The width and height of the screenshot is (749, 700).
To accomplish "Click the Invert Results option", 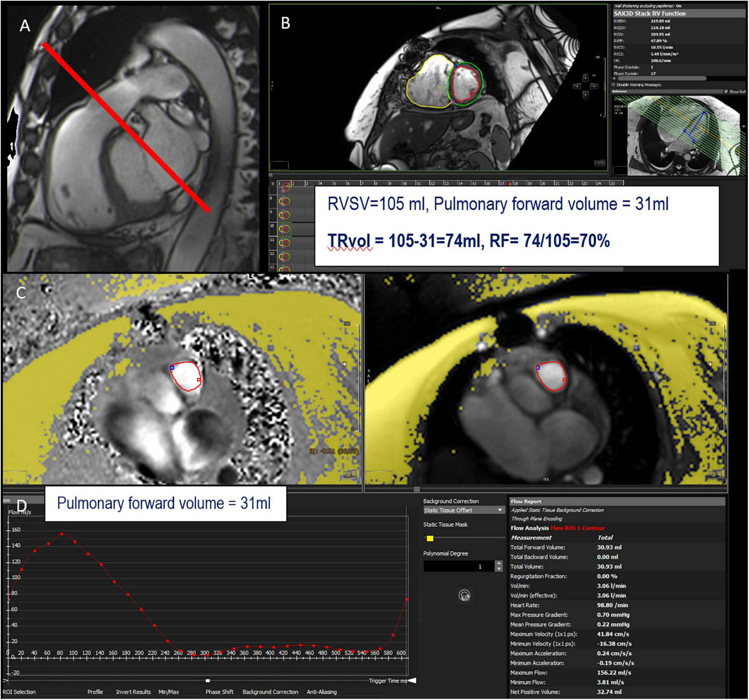I will [x=133, y=692].
